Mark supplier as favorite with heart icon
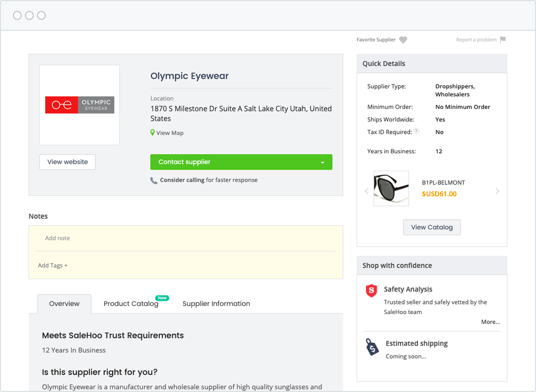Screen dimensions: 536x392 403,40
